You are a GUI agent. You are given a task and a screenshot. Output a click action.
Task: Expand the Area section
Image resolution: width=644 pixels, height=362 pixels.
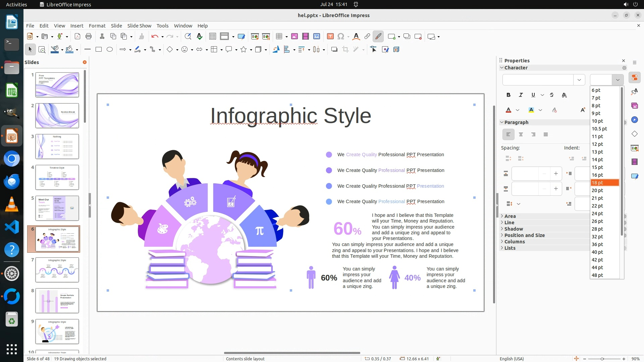510,216
